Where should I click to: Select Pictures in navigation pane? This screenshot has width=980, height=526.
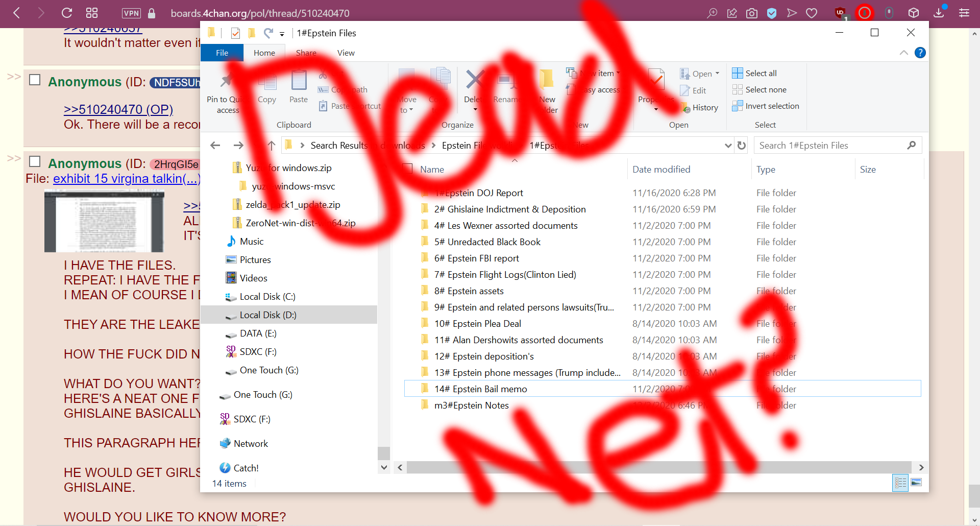[x=255, y=260]
